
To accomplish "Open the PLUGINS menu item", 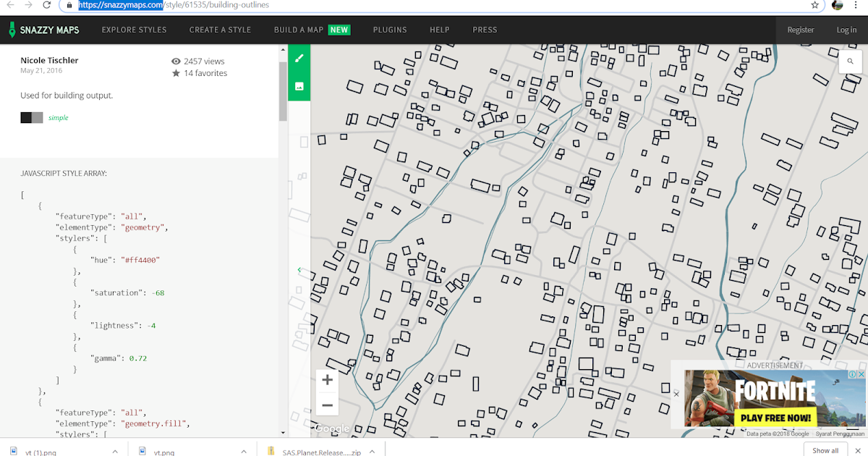I will [390, 30].
